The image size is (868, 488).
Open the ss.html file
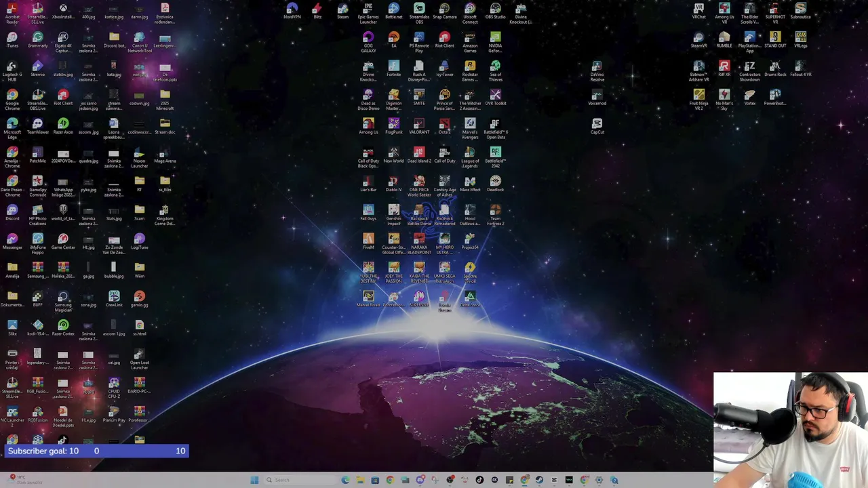139,328
